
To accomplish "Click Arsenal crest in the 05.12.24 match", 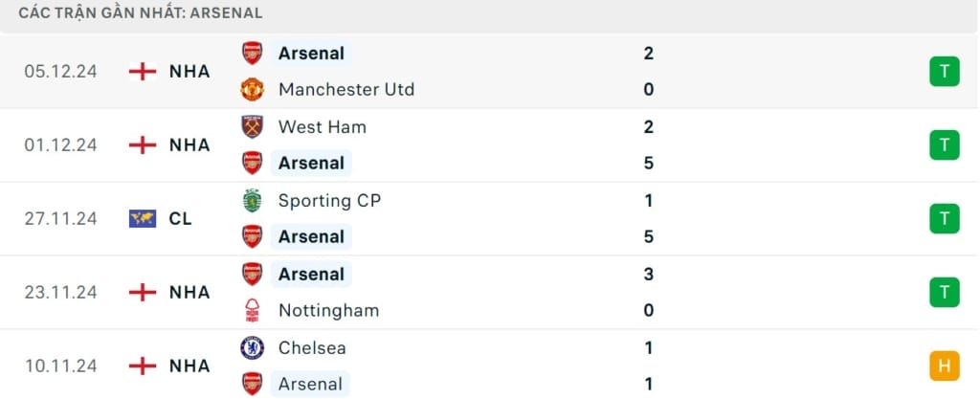I will coord(252,53).
